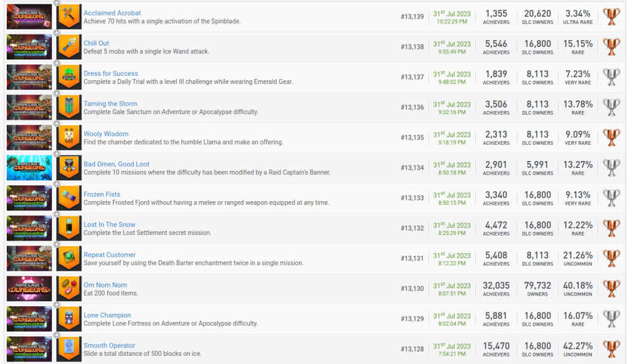Follow the Repeat Customer trophy link

pos(110,255)
